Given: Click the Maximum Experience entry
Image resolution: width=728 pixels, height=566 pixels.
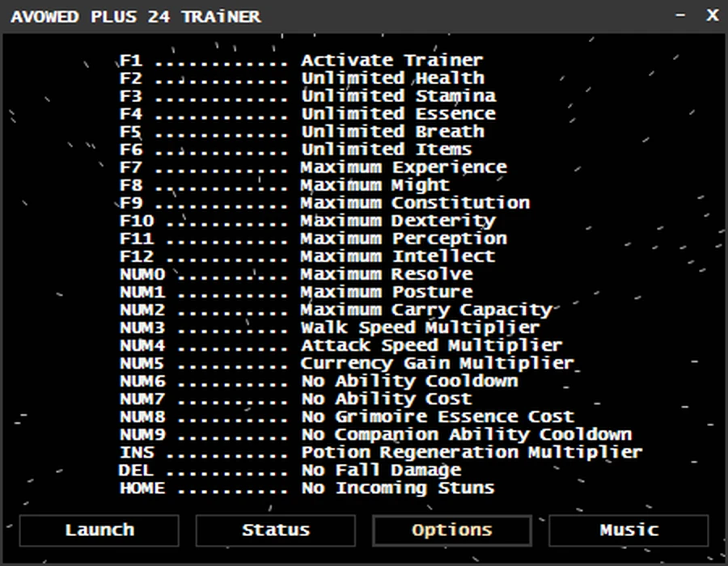Looking at the screenshot, I should click(x=313, y=167).
